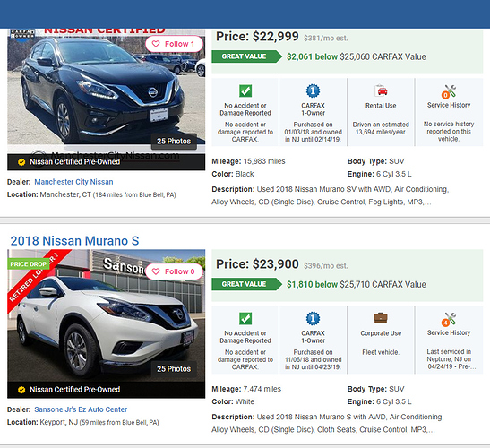490x448 pixels.
Task: Click the CARFAX 1-Owner badge on white Murano
Action: click(x=313, y=319)
